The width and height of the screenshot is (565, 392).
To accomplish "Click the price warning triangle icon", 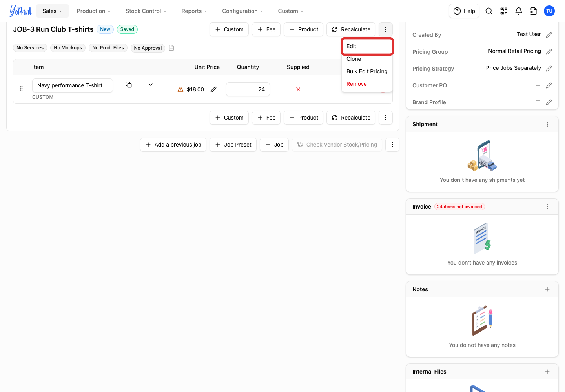I will click(x=180, y=89).
